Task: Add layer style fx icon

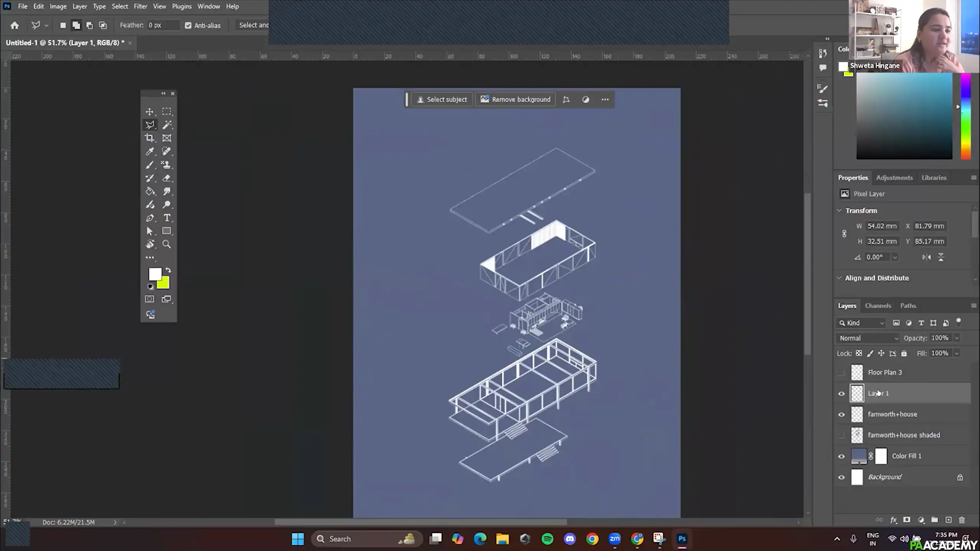Action: [x=893, y=520]
